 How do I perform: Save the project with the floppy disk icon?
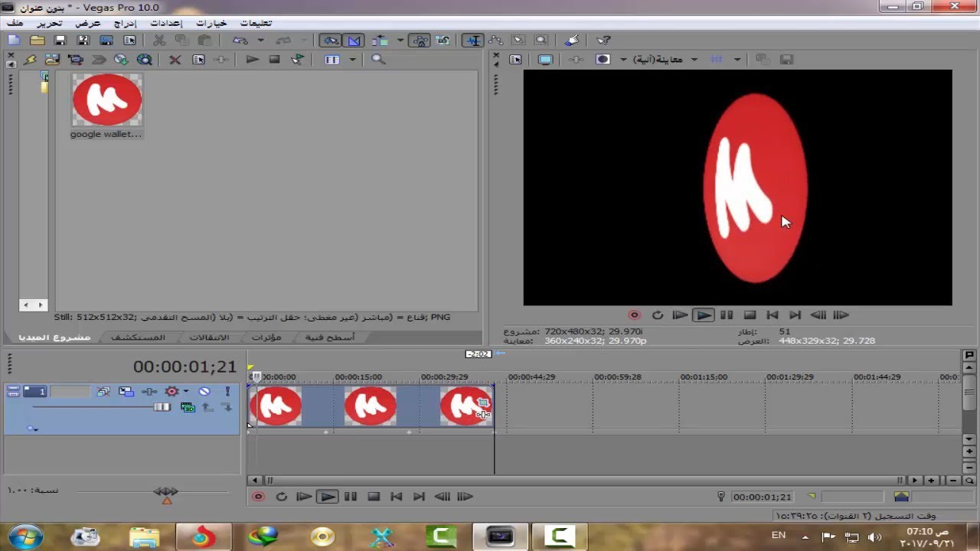tap(60, 41)
